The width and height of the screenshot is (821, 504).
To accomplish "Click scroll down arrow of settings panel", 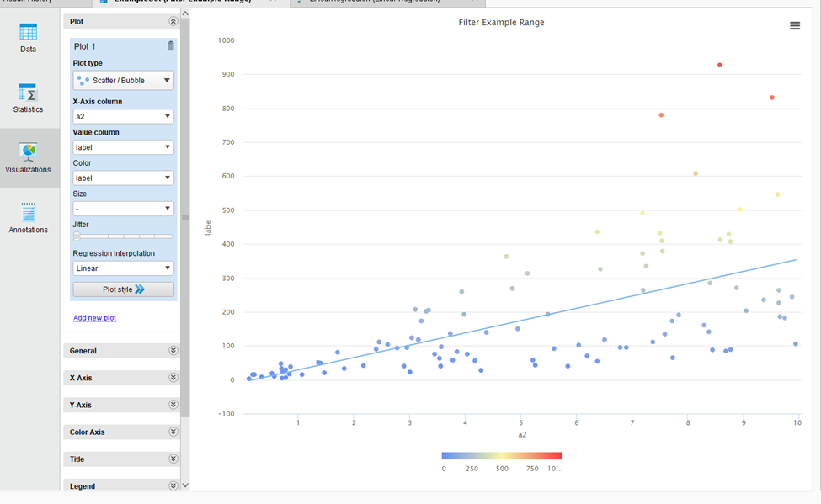I will 185,485.
